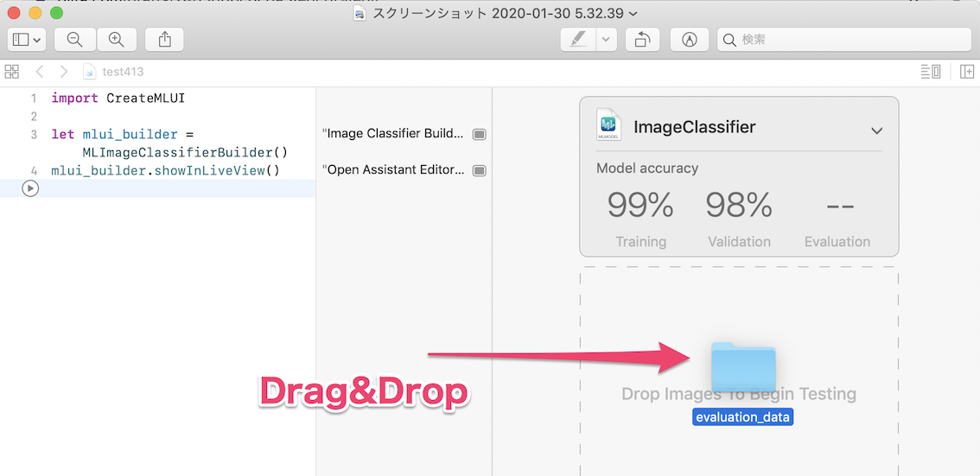Click the document icon in title bar
The width and height of the screenshot is (980, 476).
click(x=360, y=13)
